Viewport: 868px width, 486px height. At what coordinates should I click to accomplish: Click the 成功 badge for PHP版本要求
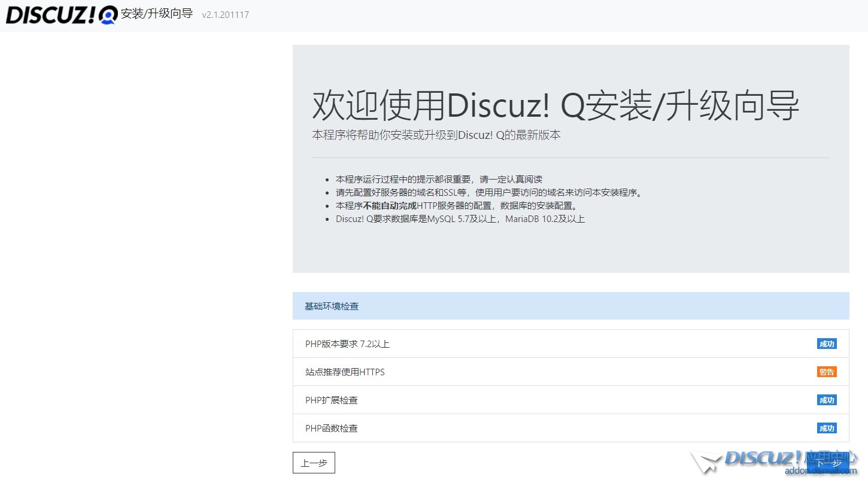click(826, 344)
